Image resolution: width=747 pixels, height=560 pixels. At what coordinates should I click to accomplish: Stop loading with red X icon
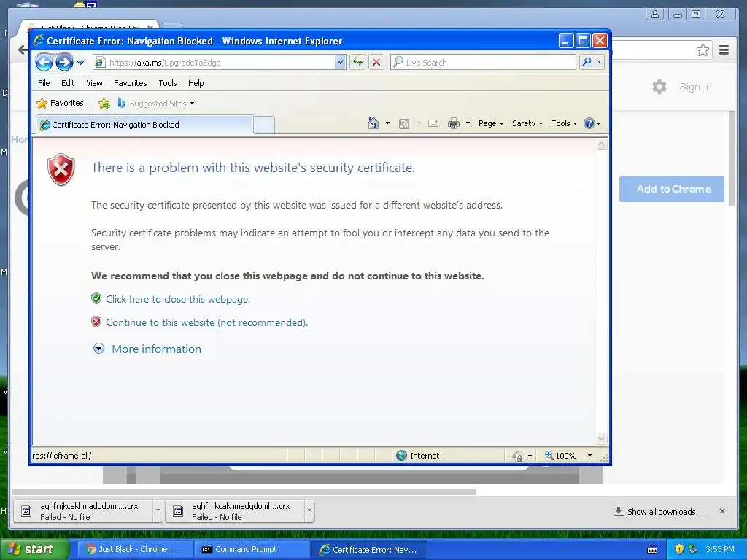tap(376, 63)
